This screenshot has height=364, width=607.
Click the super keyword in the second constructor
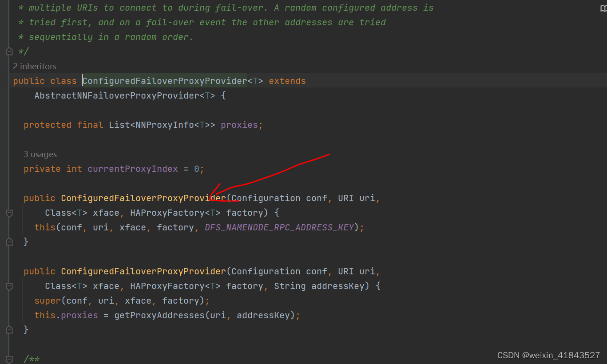pos(47,301)
